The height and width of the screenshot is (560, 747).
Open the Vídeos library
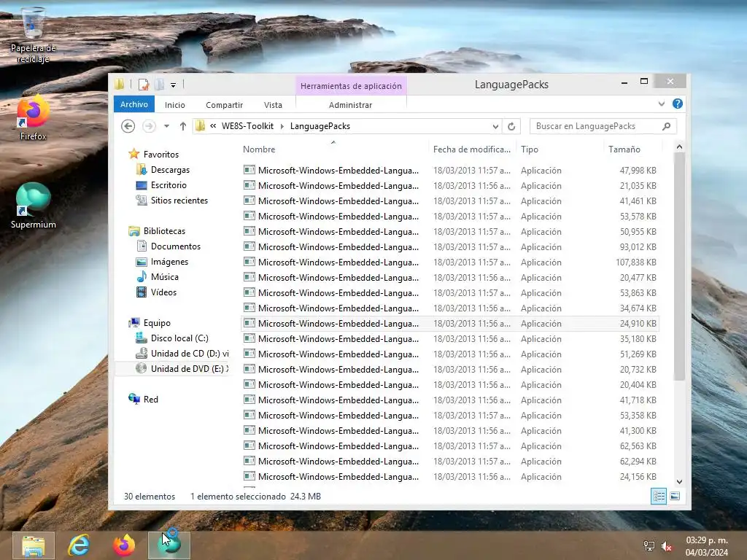163,292
